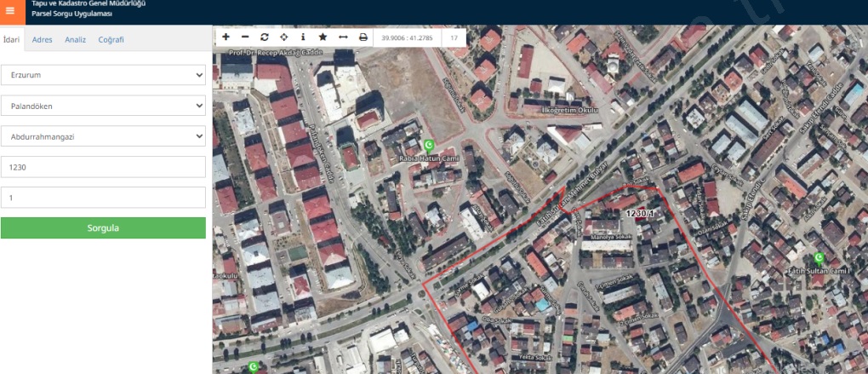The image size is (868, 374).
Task: Zoom out with the minus tool
Action: (x=246, y=37)
